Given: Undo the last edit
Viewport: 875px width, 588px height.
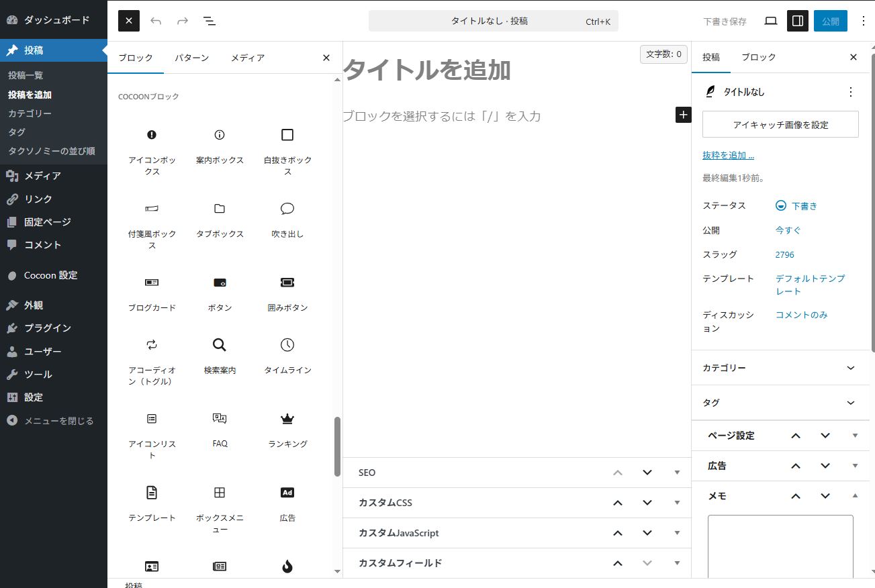Looking at the screenshot, I should pos(156,21).
